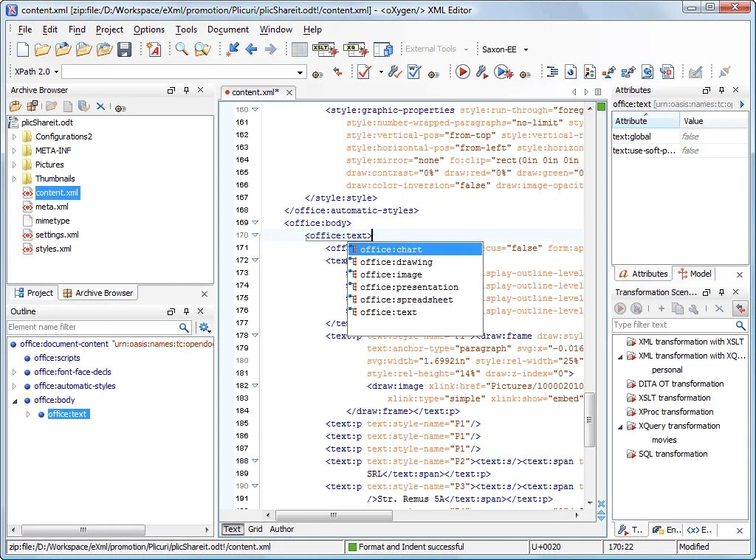Screen dimensions: 756x560
Task: Select office:spreadsheet in completion list
Action: 415,300
